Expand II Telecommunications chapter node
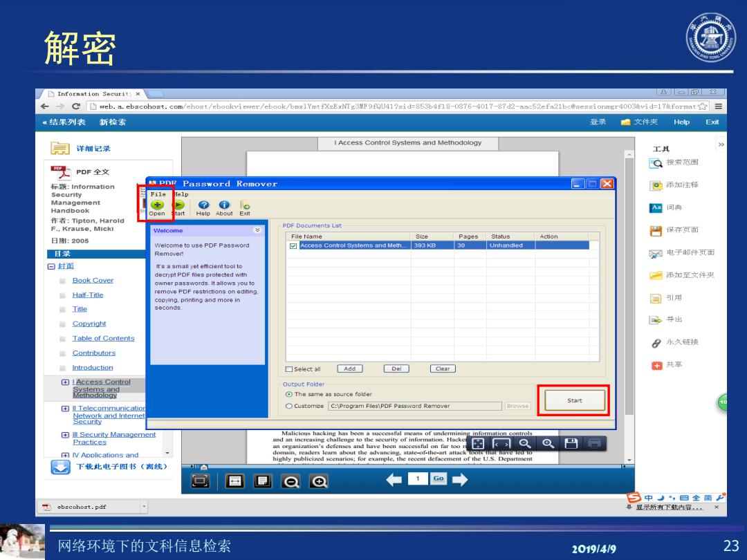Image resolution: width=747 pixels, height=560 pixels. click(x=65, y=409)
